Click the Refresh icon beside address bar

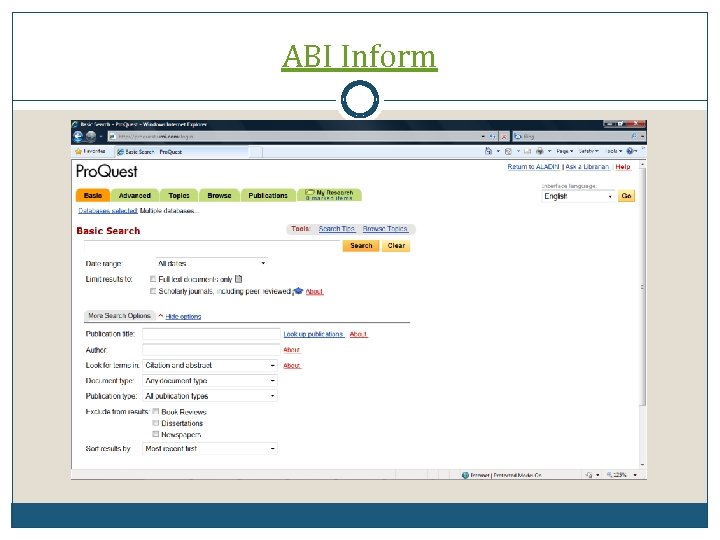click(493, 136)
